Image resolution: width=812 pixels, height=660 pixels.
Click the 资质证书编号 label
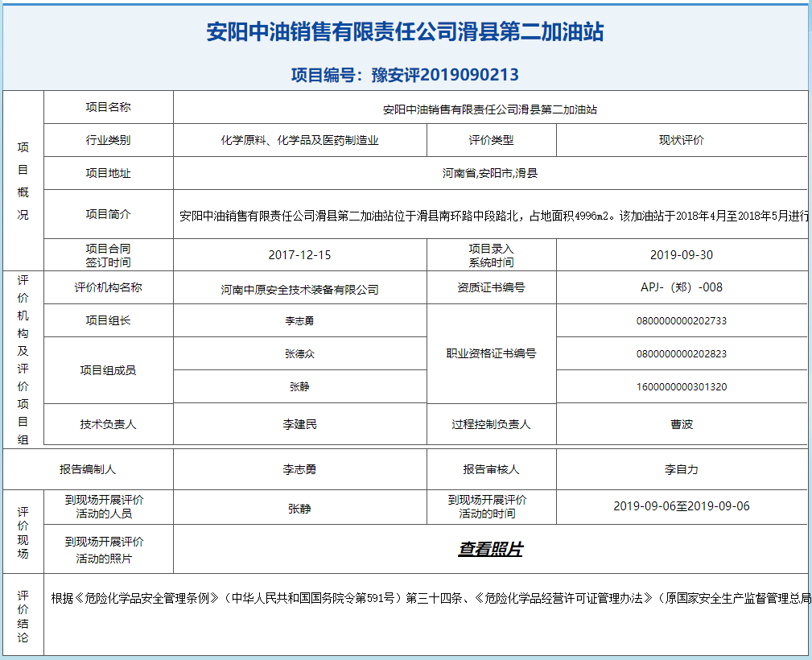tap(492, 287)
